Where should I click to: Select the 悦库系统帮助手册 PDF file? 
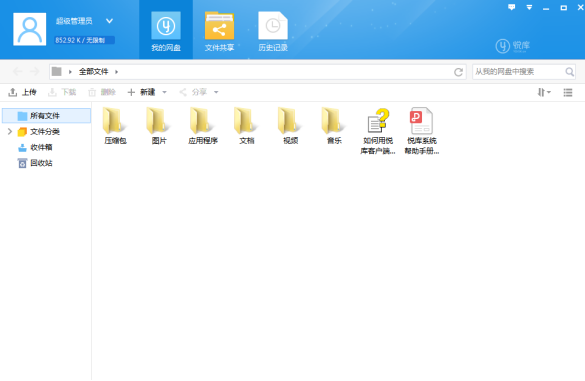422,131
